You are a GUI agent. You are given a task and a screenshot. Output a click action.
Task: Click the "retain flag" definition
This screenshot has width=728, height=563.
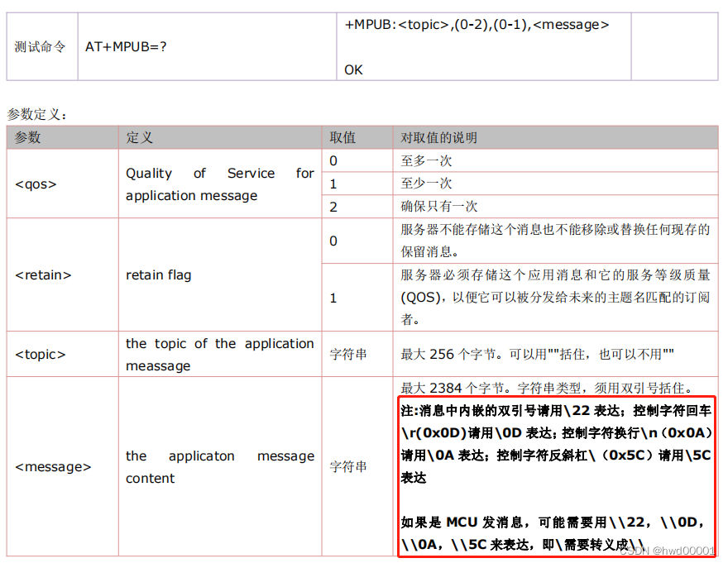pos(158,275)
